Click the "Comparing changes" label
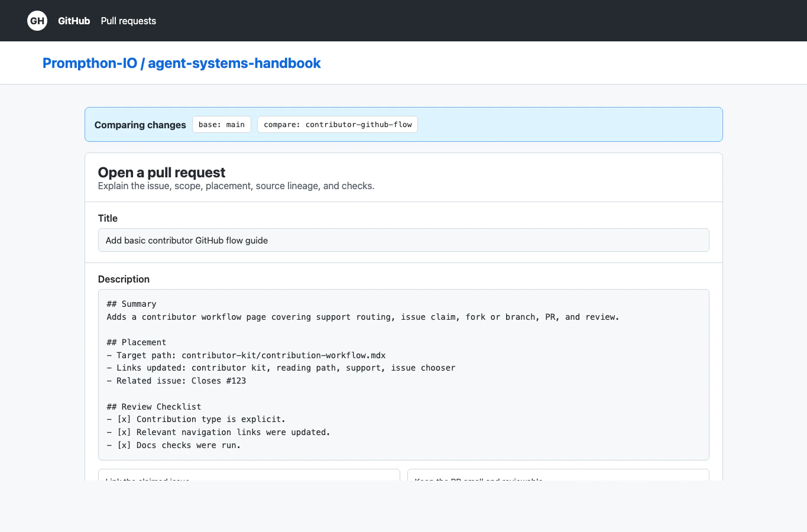 (140, 125)
